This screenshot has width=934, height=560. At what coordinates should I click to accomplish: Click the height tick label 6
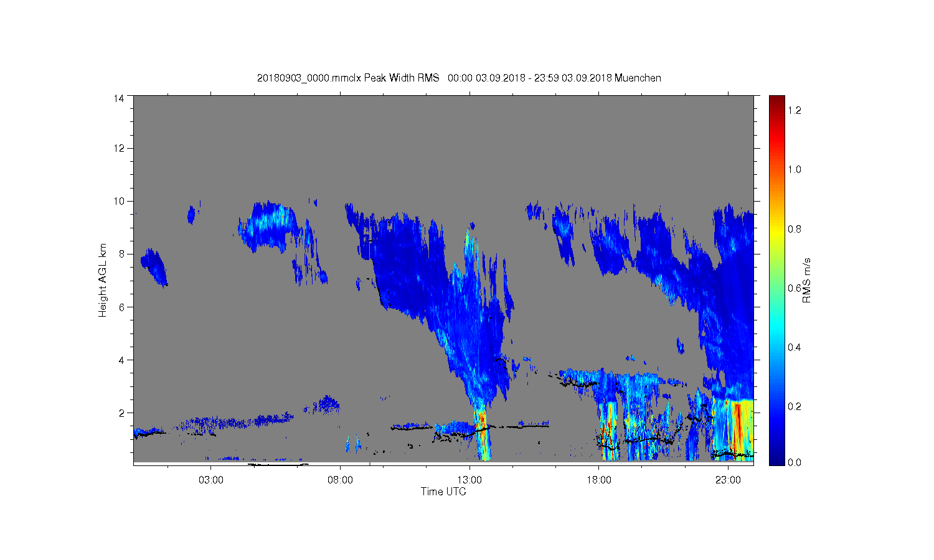pyautogui.click(x=121, y=307)
